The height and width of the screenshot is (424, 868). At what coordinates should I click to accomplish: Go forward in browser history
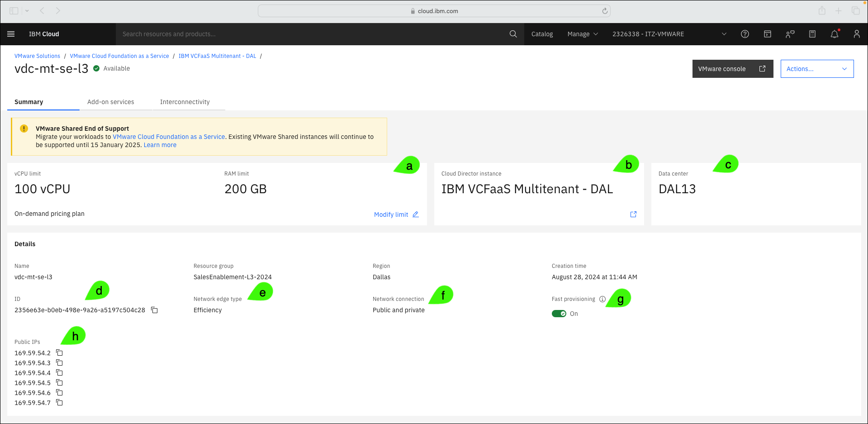tap(58, 10)
